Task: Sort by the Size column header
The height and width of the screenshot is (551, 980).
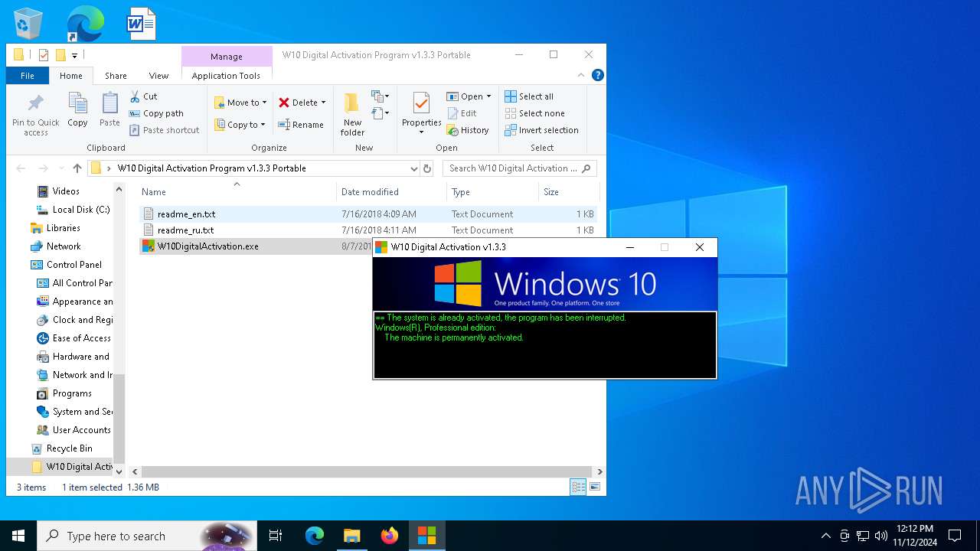Action: (x=568, y=191)
